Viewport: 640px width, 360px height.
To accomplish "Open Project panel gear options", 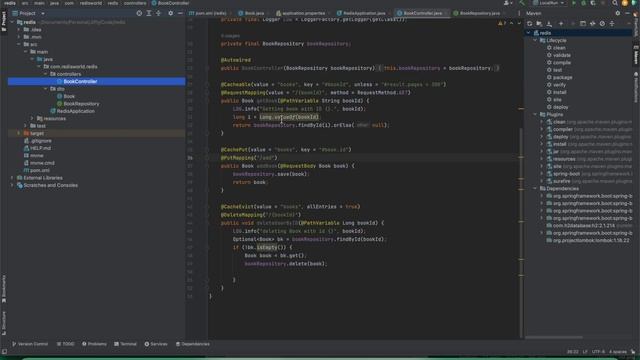I will coord(171,13).
